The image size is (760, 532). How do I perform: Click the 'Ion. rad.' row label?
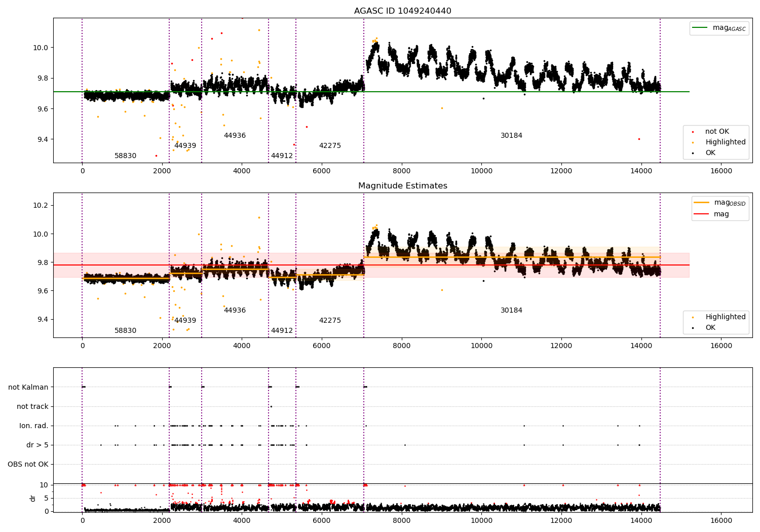tap(34, 426)
